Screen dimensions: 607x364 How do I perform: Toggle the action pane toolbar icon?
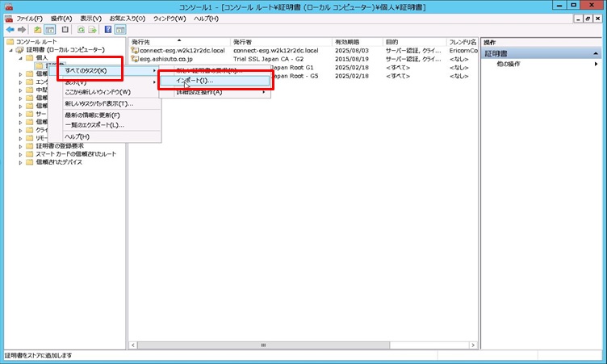click(x=120, y=29)
